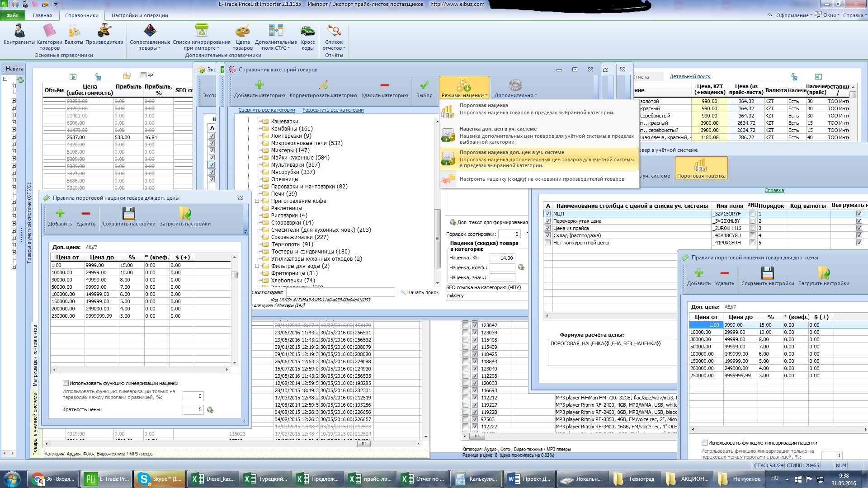Screen dimensions: 868x488
Task: Select Мультиварки (307) category
Action: tap(295, 165)
